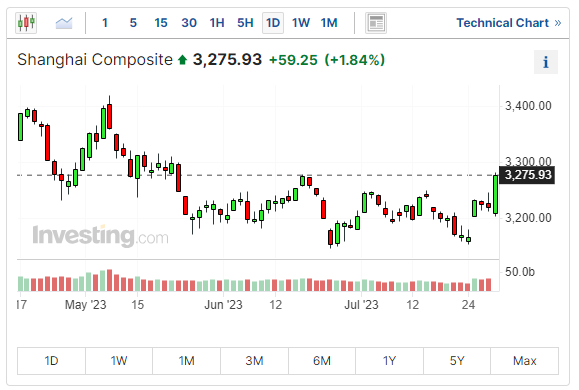Set the 15-minute interval
The height and width of the screenshot is (390, 579).
click(x=161, y=23)
